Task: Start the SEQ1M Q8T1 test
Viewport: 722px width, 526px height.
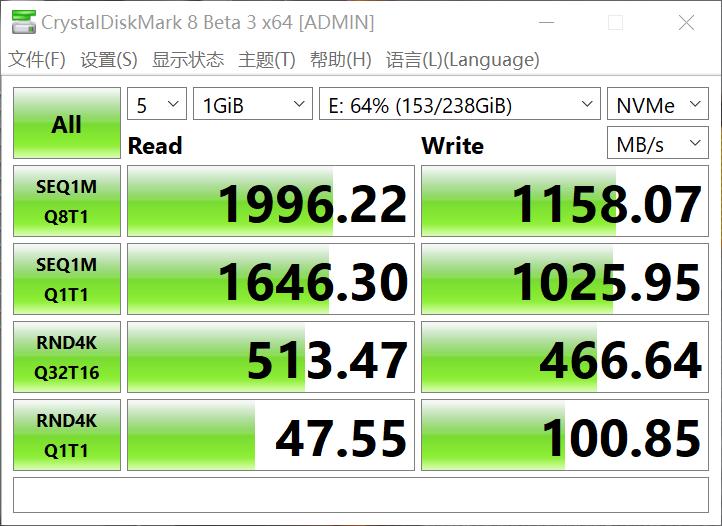Action: pyautogui.click(x=67, y=201)
